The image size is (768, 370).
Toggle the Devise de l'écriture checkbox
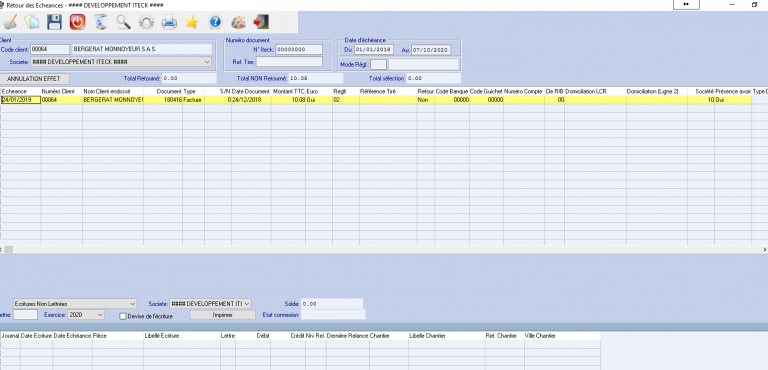click(x=123, y=316)
